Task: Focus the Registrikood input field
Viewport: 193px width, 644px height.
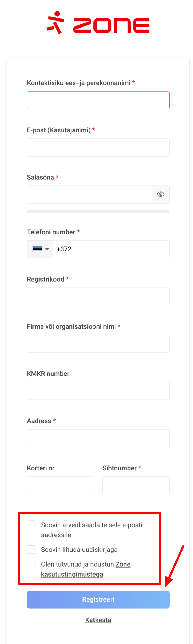Action: (x=98, y=296)
